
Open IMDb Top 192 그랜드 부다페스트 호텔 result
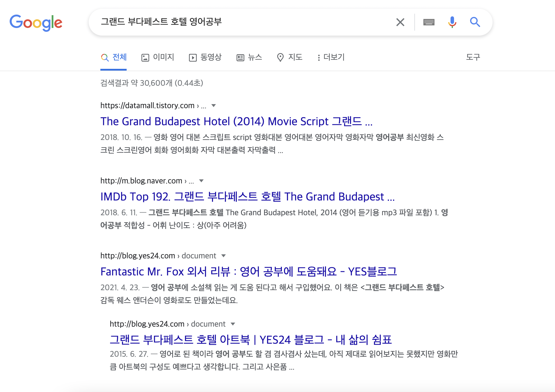pos(247,197)
